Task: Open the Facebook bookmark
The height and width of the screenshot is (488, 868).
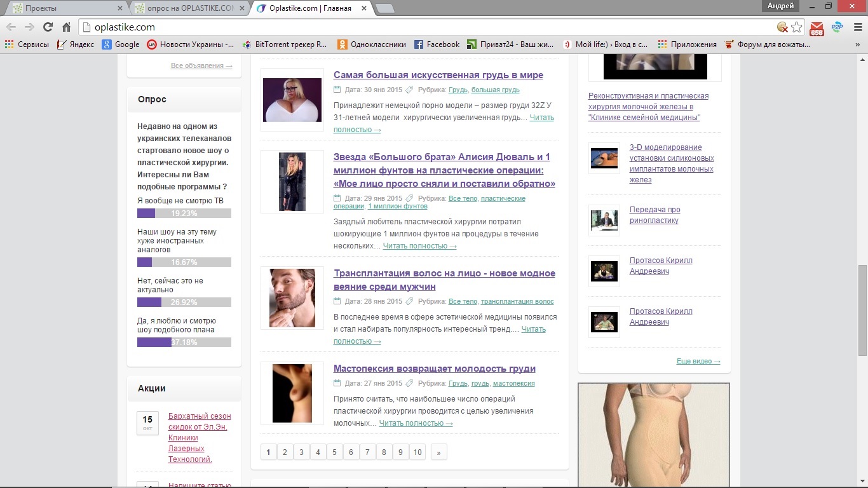Action: point(437,44)
